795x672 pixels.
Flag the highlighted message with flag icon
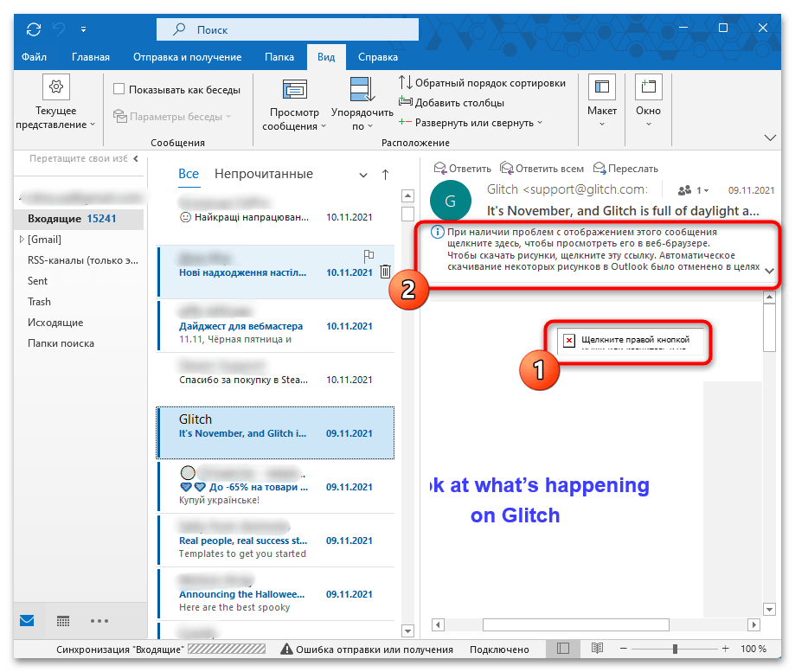[368, 255]
